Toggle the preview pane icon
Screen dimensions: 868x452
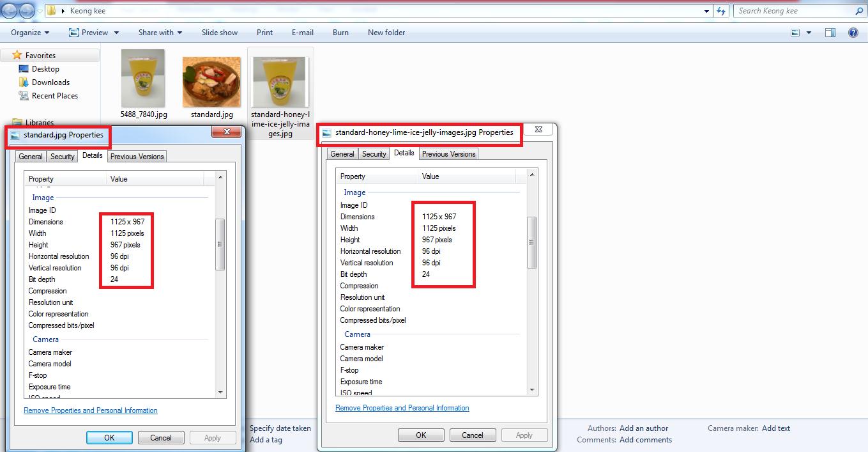pos(830,33)
